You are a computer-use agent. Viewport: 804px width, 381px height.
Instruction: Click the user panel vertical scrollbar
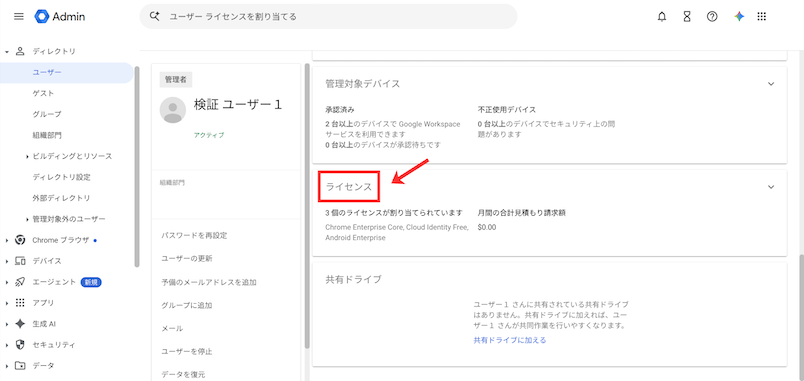click(x=307, y=205)
